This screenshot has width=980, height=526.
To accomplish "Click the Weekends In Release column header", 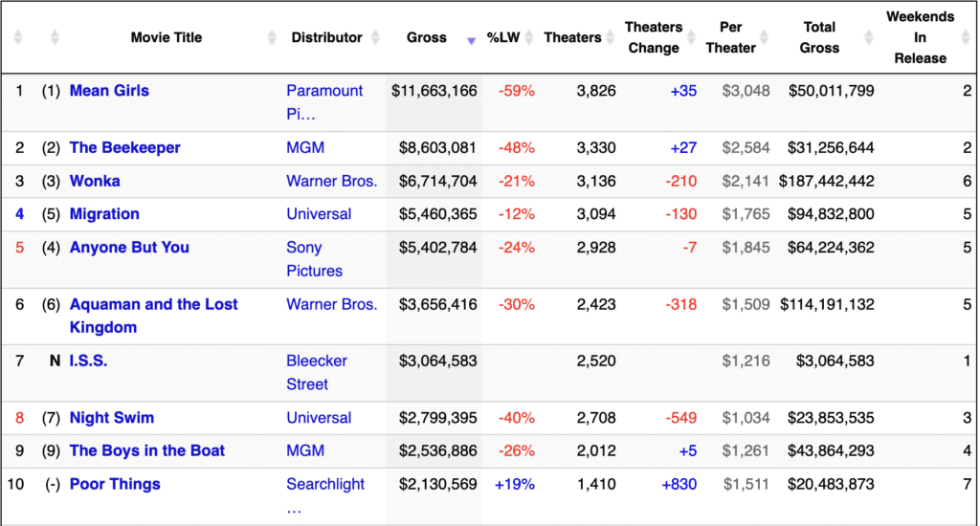I will point(920,37).
